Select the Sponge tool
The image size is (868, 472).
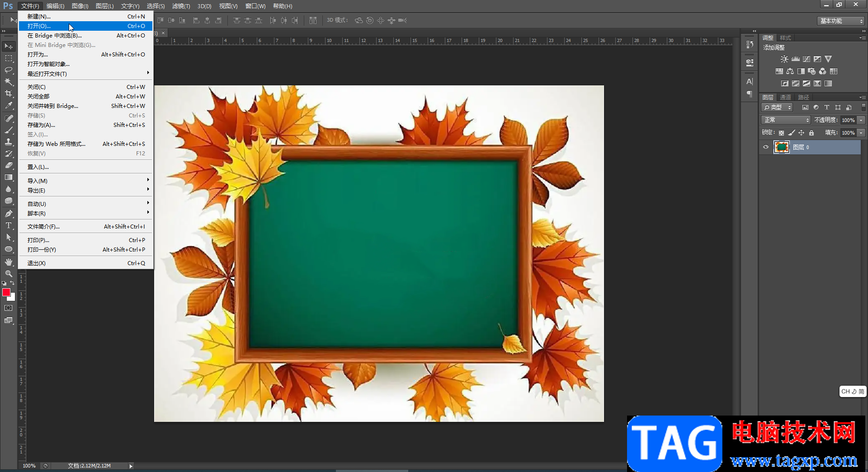(9, 201)
